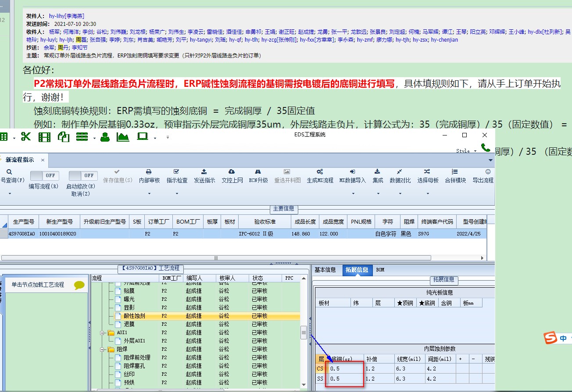This screenshot has width=572, height=392.
Task: Click cc recipient 余军
Action: pyautogui.click(x=49, y=47)
